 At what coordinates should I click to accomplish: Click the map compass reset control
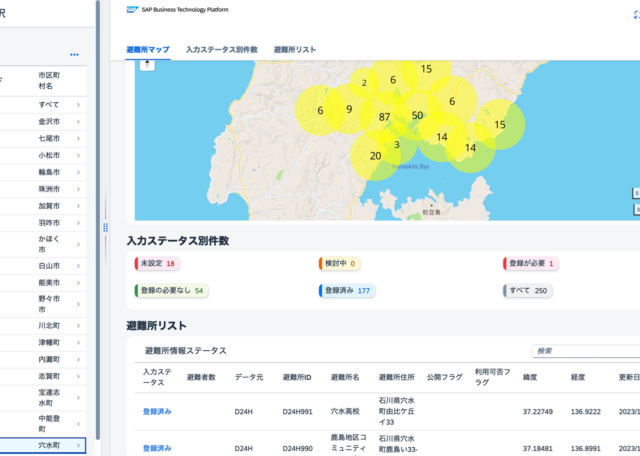(147, 65)
